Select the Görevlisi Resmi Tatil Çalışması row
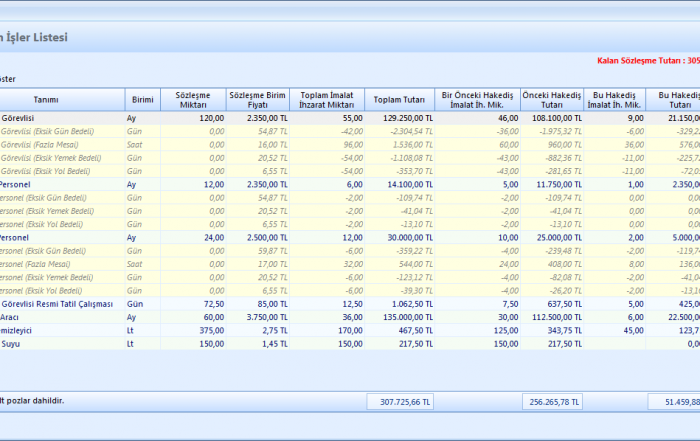The image size is (700, 441). coord(57,304)
